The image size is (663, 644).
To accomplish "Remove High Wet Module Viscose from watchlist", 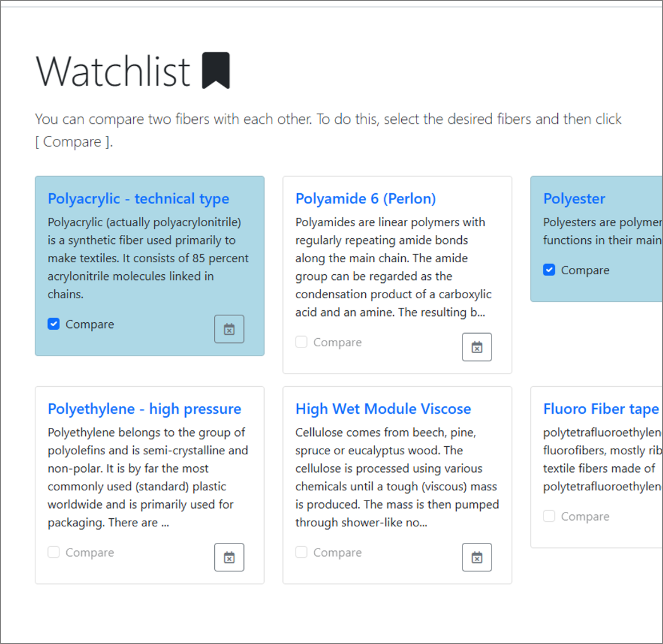I will point(477,557).
